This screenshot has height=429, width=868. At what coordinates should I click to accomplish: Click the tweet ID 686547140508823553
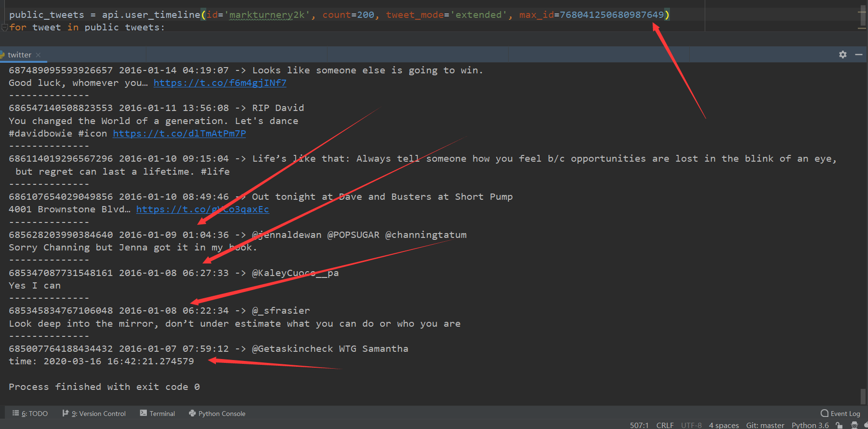[61, 108]
